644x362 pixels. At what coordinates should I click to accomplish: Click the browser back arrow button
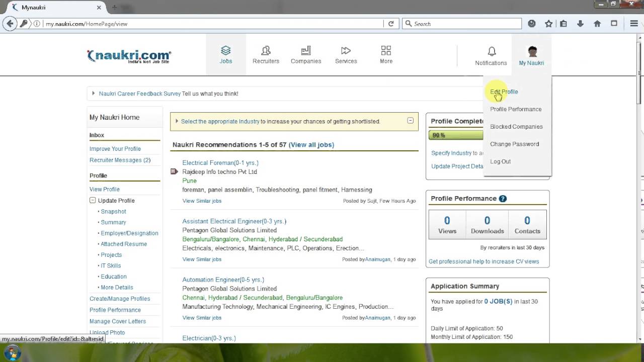(9, 24)
